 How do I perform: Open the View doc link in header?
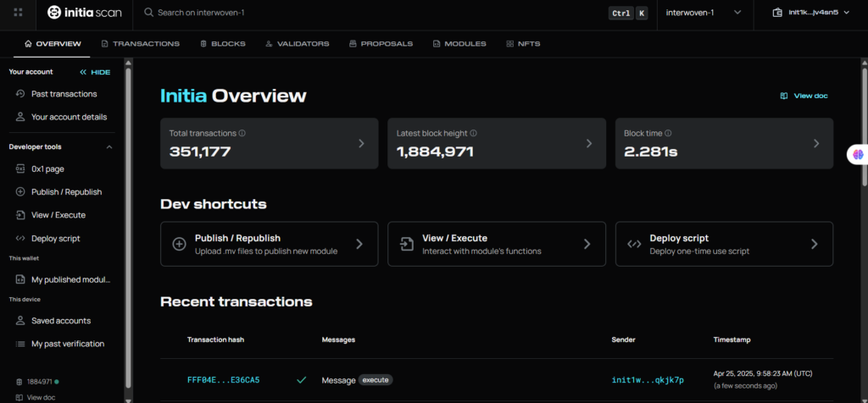point(804,96)
